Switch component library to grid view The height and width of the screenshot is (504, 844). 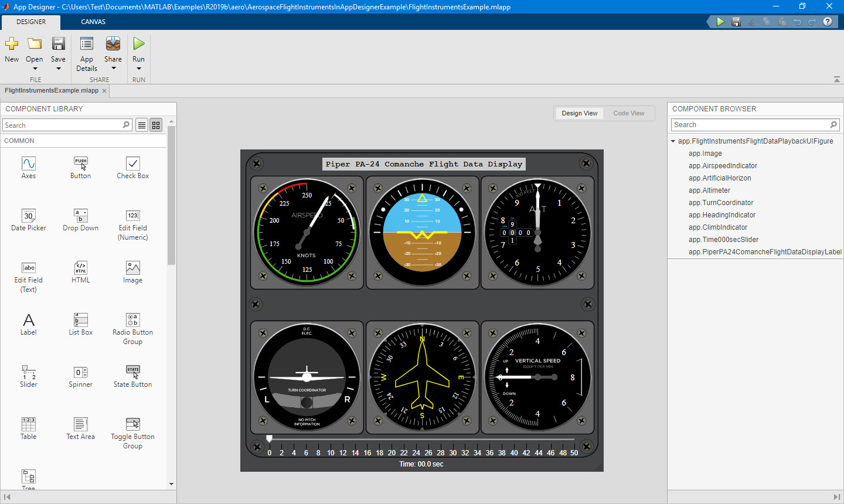point(156,125)
